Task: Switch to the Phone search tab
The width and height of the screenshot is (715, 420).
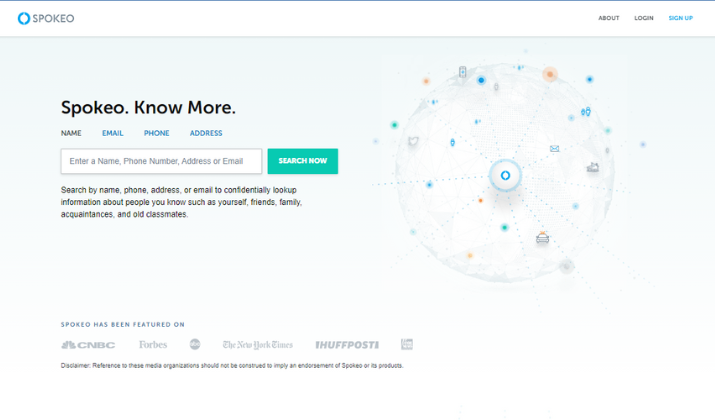Action: point(156,133)
